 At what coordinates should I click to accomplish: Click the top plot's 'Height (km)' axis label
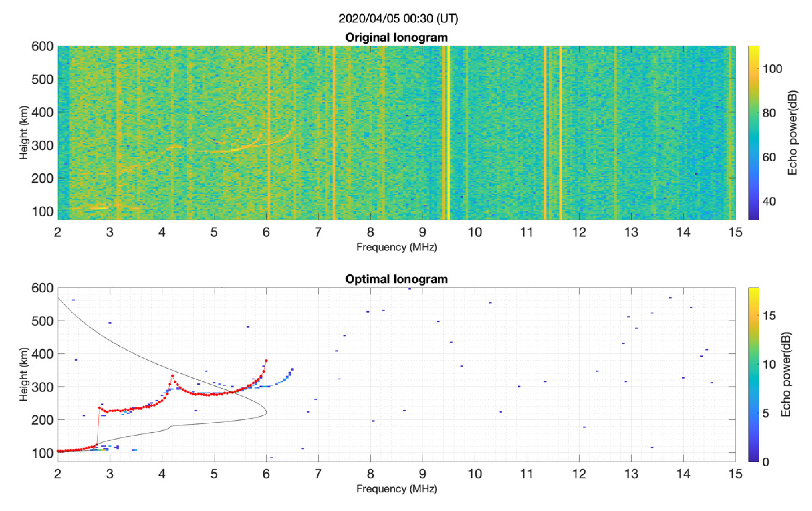click(x=24, y=133)
